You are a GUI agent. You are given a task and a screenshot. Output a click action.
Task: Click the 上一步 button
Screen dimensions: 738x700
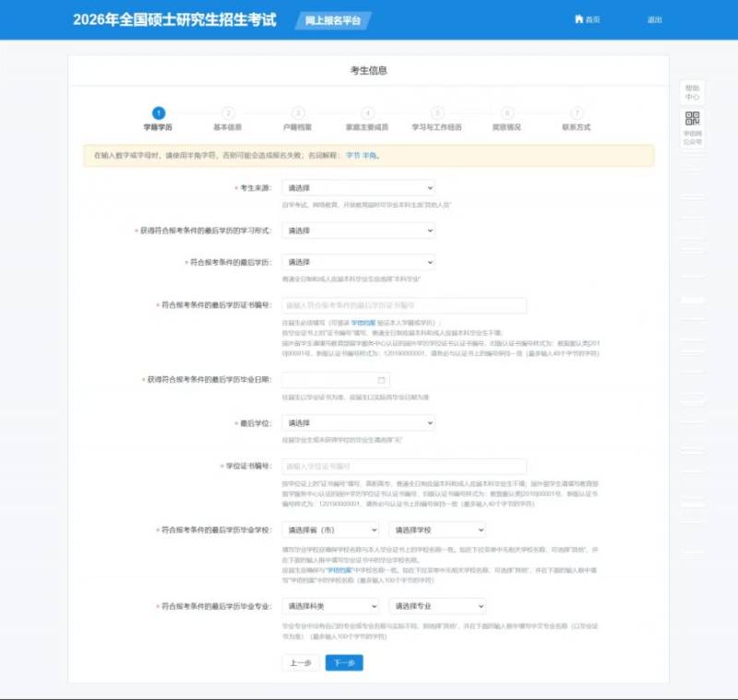point(298,662)
